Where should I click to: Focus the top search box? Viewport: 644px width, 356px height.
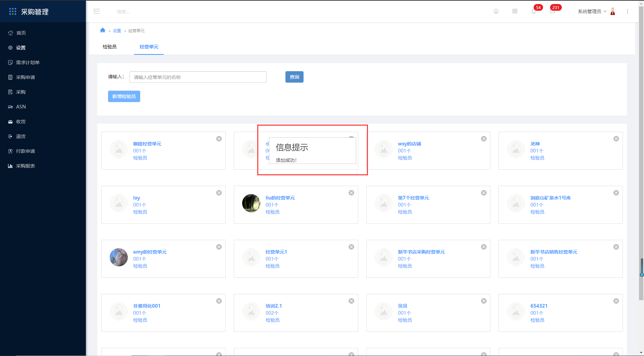[123, 12]
